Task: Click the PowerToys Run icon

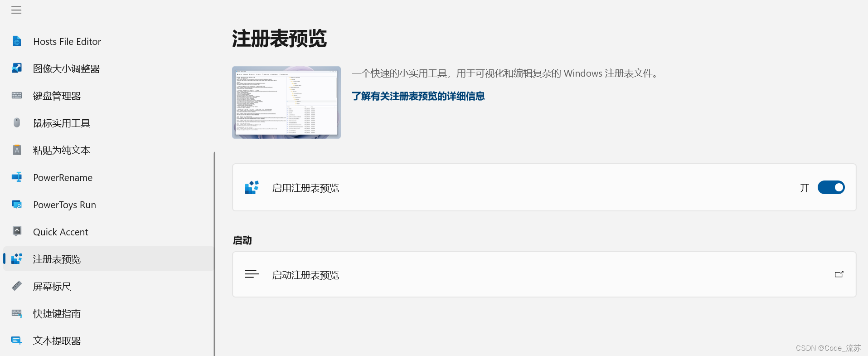Action: 17,205
